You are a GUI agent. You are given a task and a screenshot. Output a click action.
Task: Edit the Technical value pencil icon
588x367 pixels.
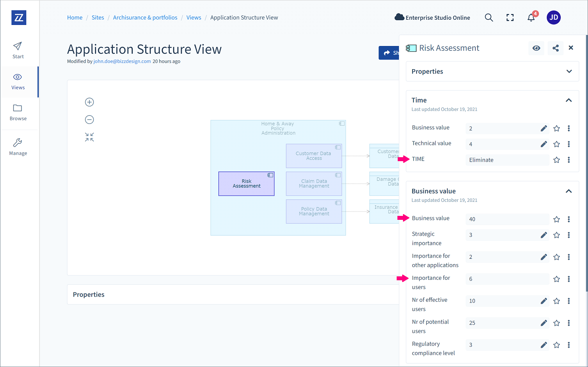coord(544,144)
